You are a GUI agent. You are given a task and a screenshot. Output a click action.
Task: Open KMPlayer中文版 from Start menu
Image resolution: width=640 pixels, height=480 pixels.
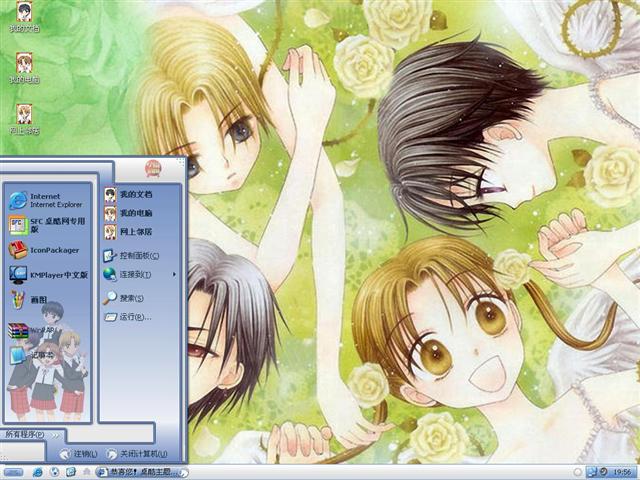coord(47,275)
